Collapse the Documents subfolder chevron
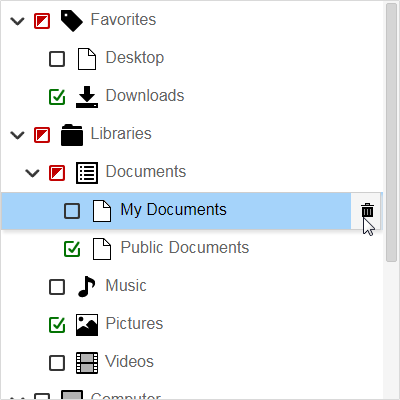The image size is (400, 400). (32, 173)
